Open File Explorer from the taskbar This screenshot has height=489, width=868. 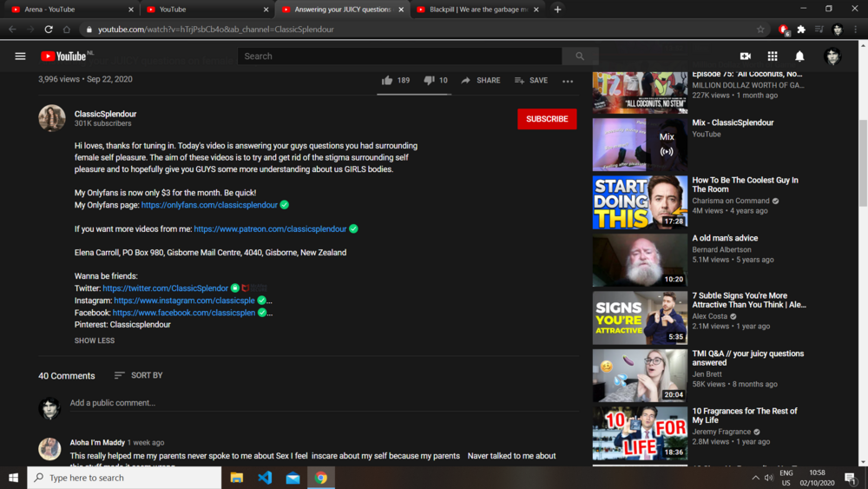point(237,478)
